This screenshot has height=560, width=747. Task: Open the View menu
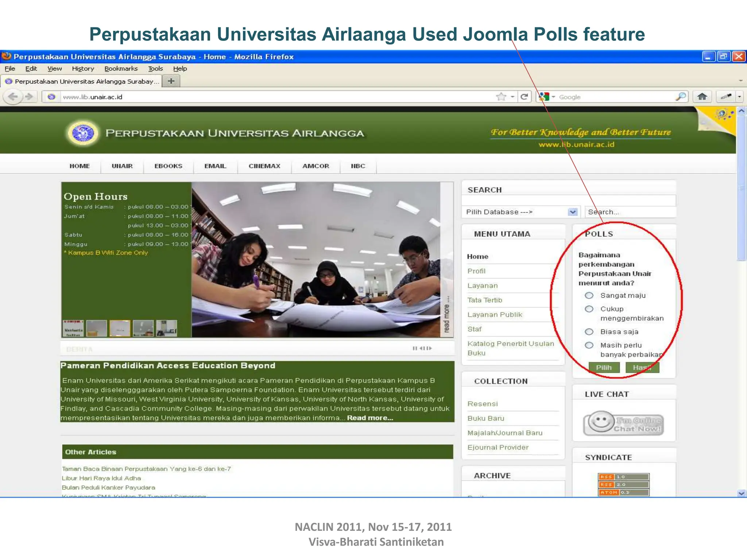(x=54, y=69)
